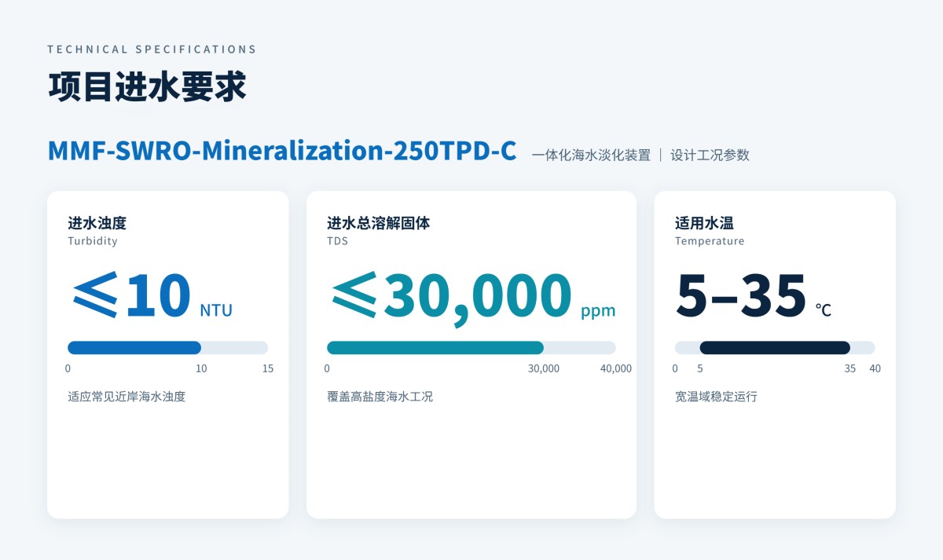The image size is (943, 560).
Task: Click the NTU unit label
Action: point(216,310)
